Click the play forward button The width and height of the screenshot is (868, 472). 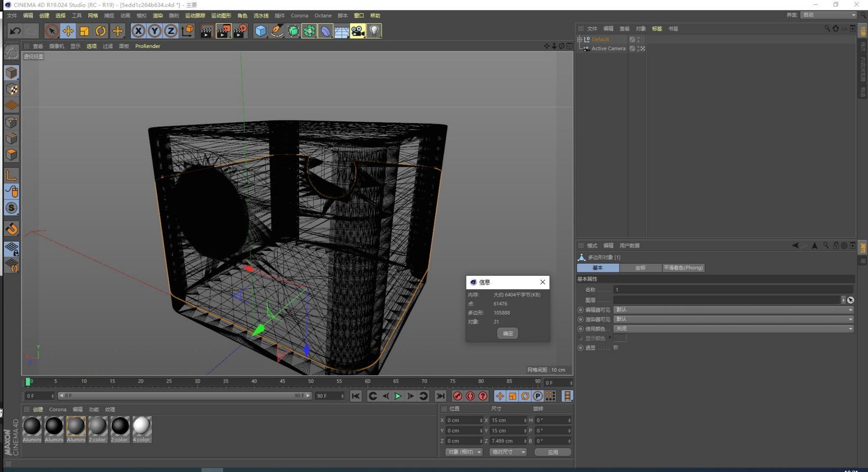pyautogui.click(x=398, y=396)
